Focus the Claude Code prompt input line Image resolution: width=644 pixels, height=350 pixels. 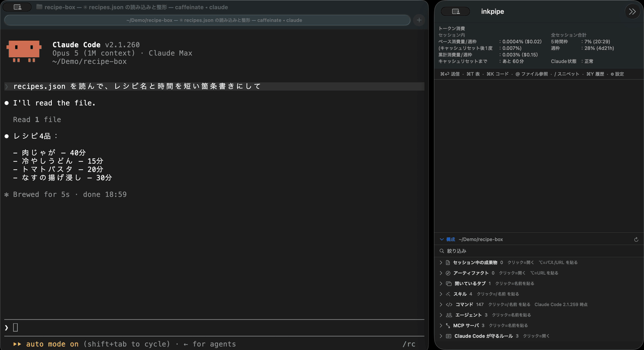tap(214, 327)
